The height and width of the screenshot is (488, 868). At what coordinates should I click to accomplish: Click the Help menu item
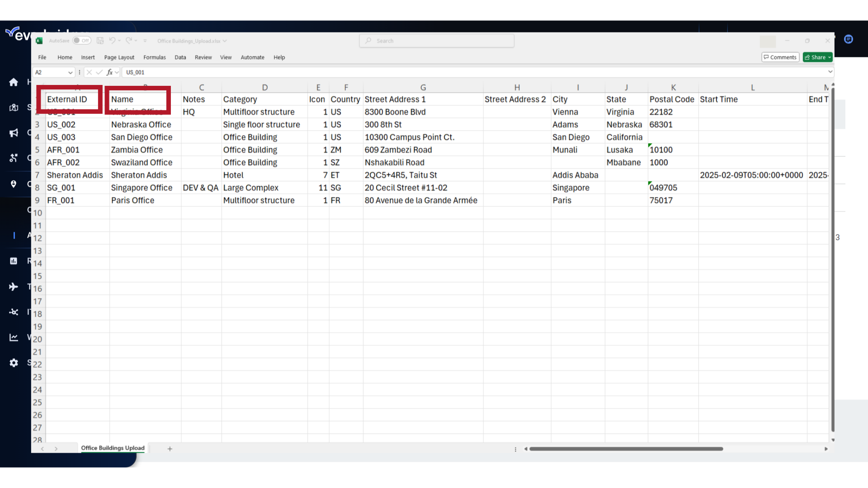pos(278,57)
